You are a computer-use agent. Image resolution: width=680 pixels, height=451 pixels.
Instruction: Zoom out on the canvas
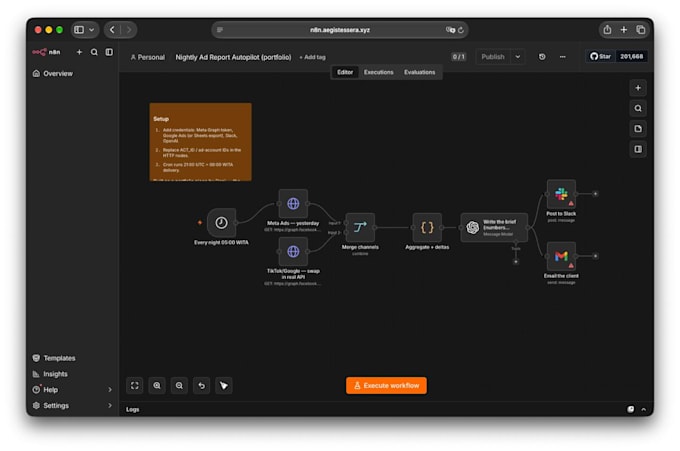pos(179,386)
